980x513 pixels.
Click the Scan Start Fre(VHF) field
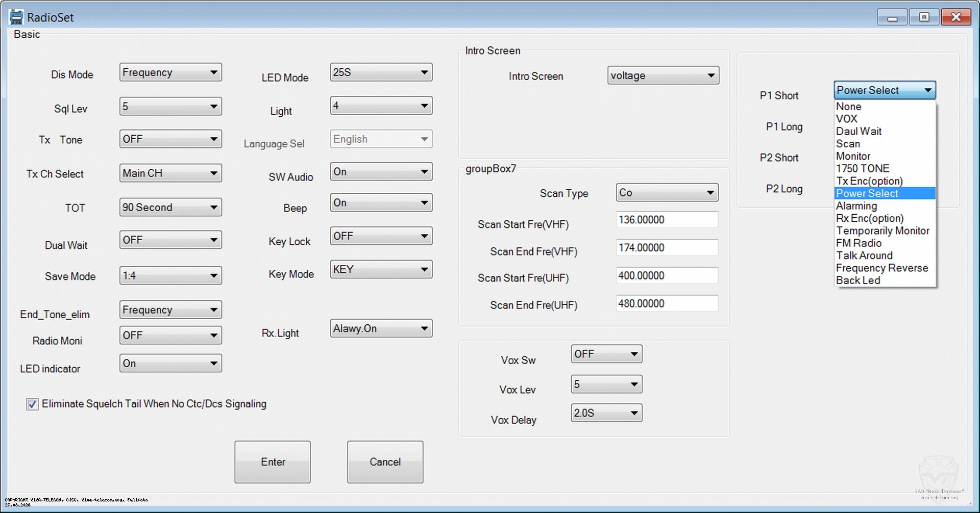666,220
